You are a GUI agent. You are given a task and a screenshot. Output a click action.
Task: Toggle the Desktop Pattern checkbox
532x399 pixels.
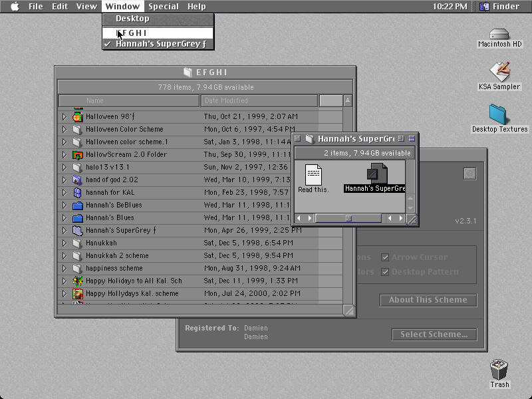(385, 272)
